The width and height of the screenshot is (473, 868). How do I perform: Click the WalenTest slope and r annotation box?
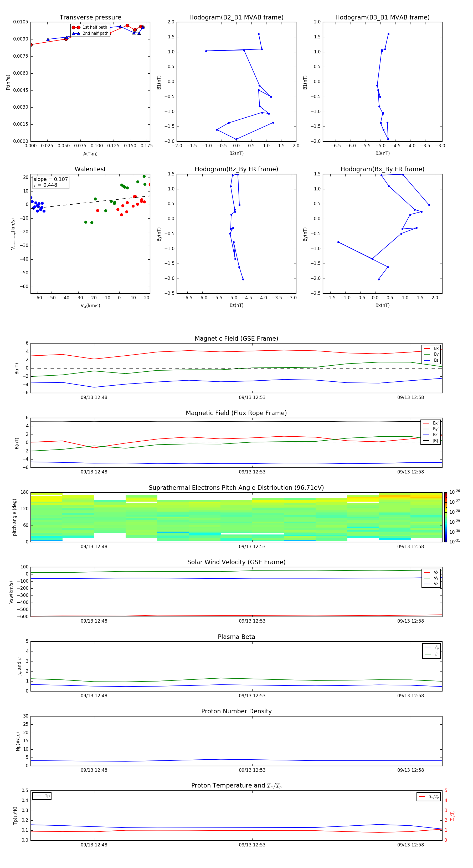tap(50, 182)
